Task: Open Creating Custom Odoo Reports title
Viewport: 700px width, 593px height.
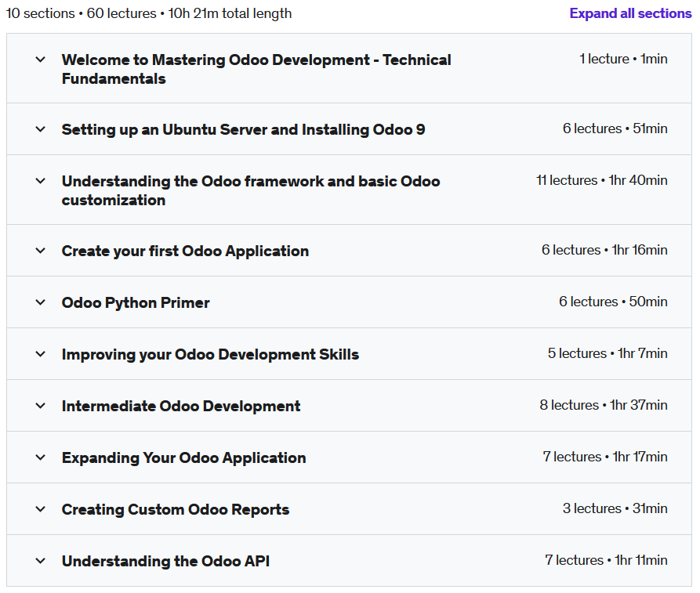Action: [x=176, y=509]
